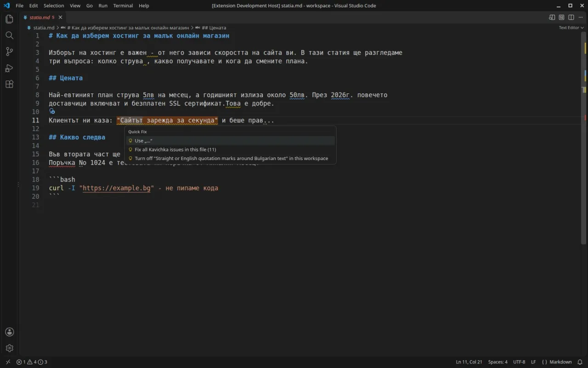Choose Fix all Kavichka issues in this file

230,149
